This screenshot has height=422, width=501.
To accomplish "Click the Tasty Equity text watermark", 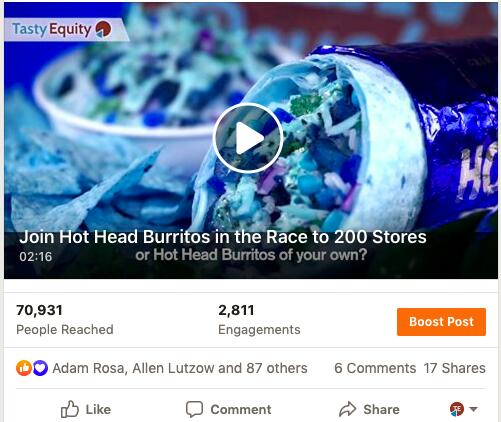I will tap(52, 29).
